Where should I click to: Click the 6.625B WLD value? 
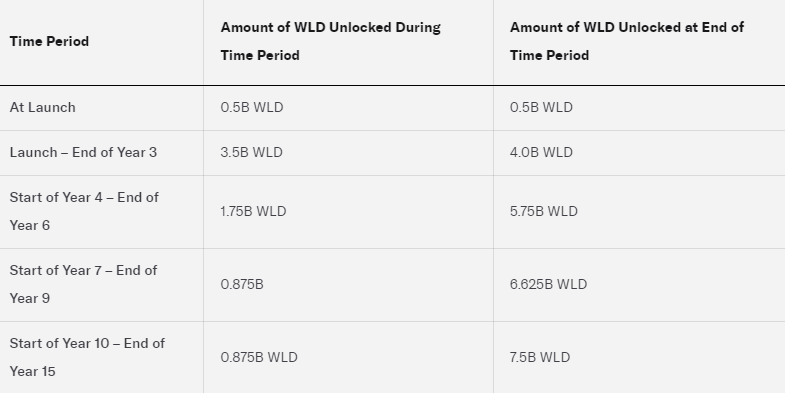pos(548,284)
